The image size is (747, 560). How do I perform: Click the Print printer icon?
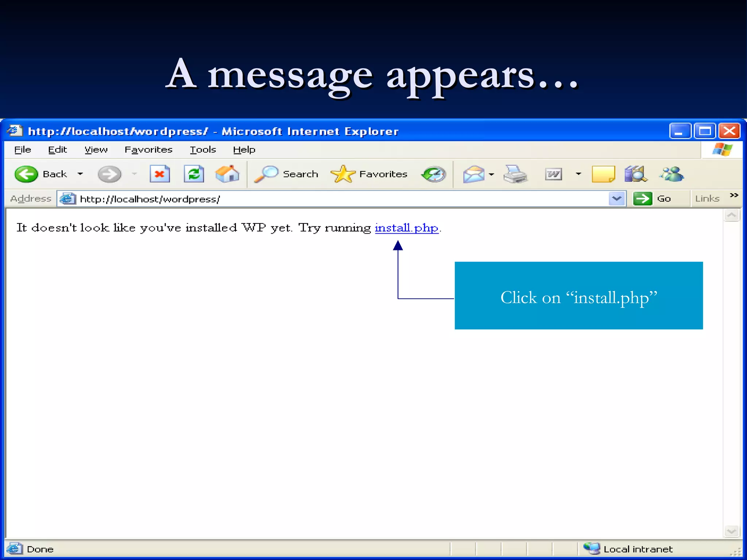point(515,174)
